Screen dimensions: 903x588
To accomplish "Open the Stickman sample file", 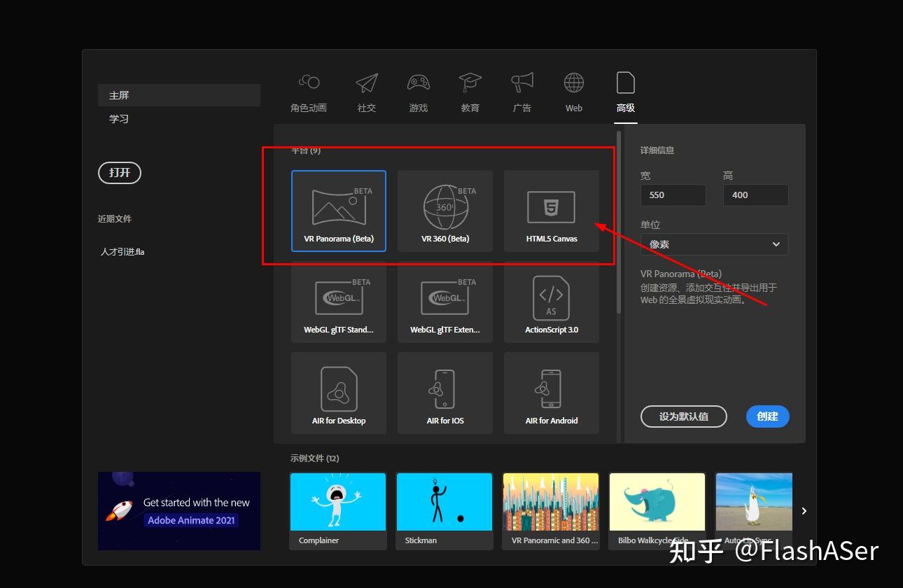I will click(x=444, y=501).
